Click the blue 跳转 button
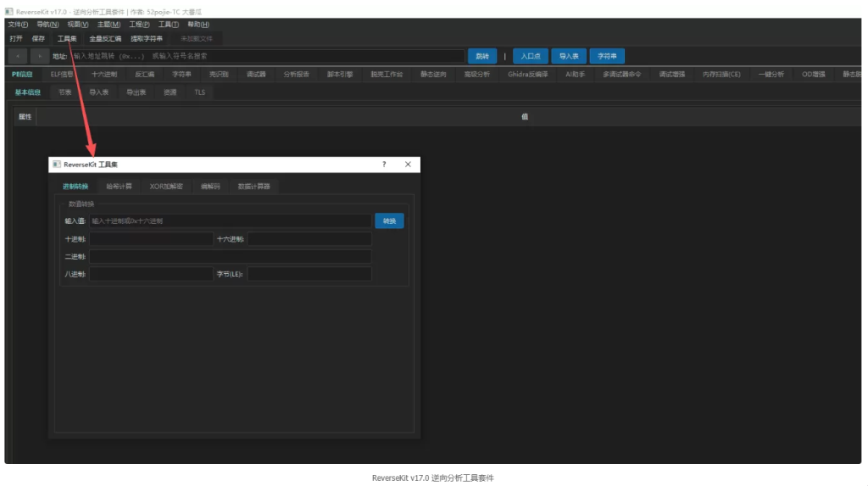868x486 pixels. click(x=482, y=56)
